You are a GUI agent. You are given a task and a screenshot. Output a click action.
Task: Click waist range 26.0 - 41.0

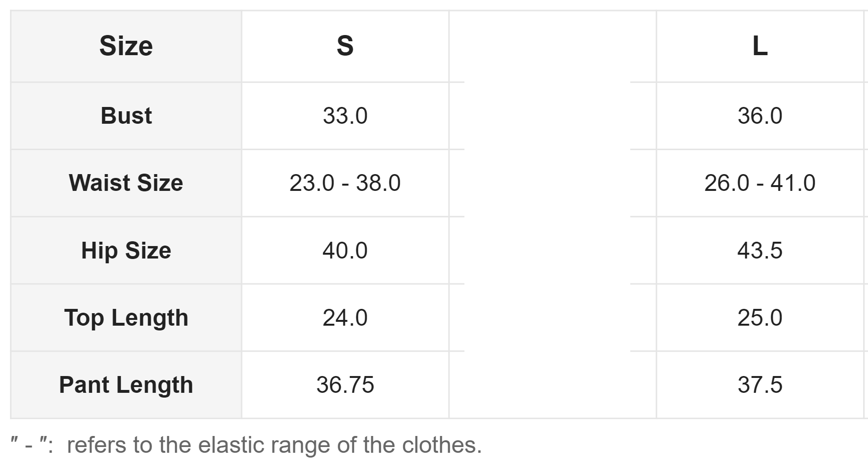(760, 183)
